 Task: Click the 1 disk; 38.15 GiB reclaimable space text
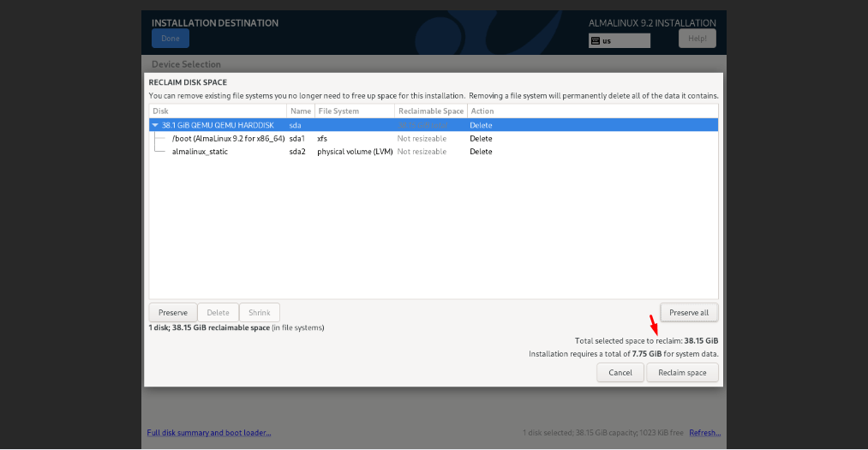[x=236, y=327]
